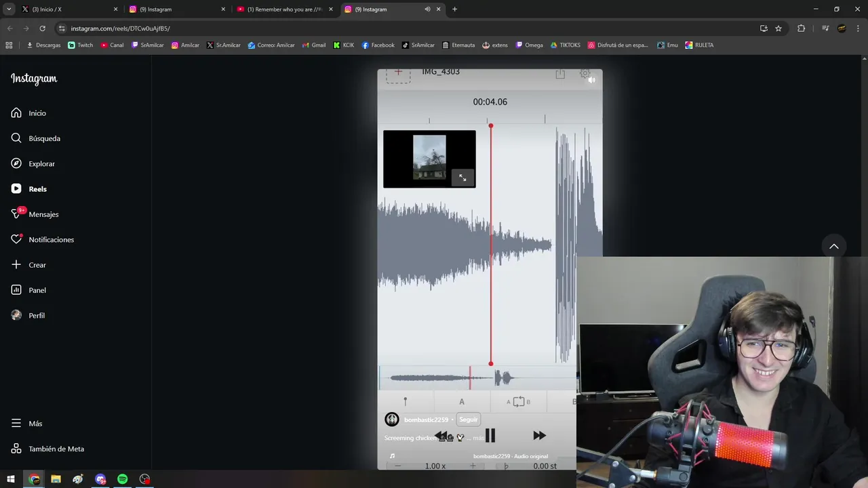The height and width of the screenshot is (488, 868).
Task: Click Crear to make a new post
Action: [x=28, y=265]
